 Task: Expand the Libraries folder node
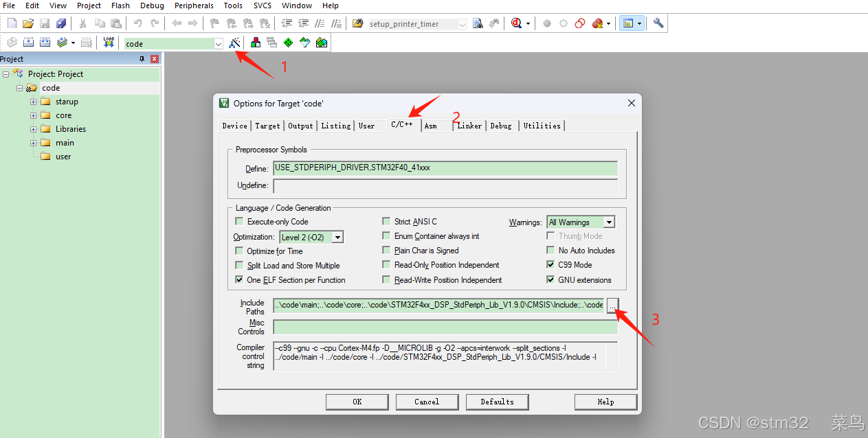[x=33, y=129]
